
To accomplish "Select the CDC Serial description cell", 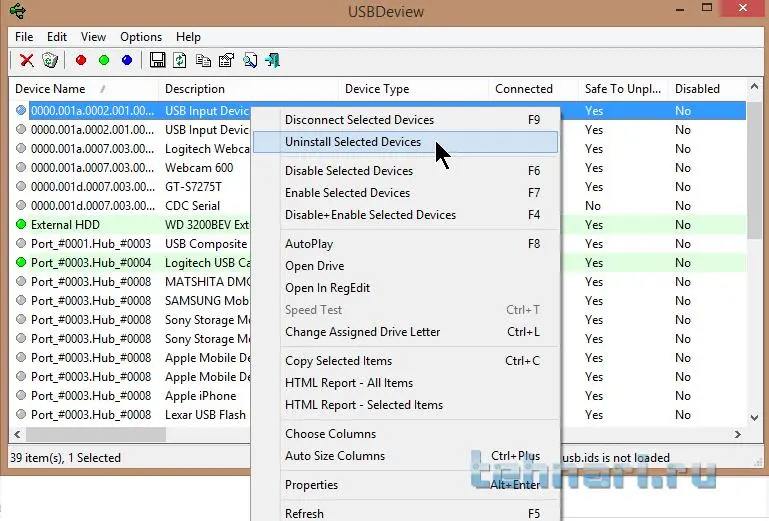I will [x=192, y=206].
